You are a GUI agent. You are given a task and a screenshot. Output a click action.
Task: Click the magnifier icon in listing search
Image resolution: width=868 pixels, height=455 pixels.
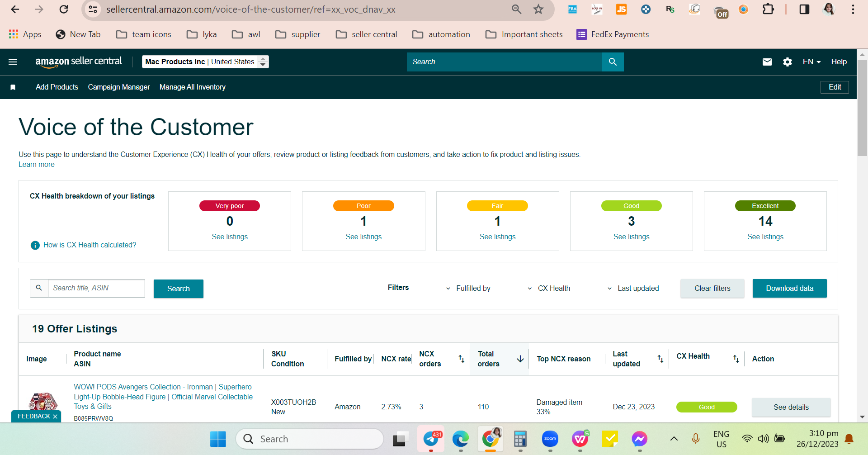(39, 288)
